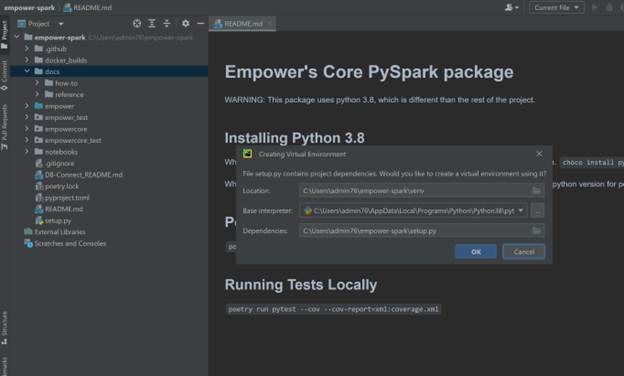Screen dimensions: 624x376
Task: Expand the empower_test folder
Action: coord(27,117)
